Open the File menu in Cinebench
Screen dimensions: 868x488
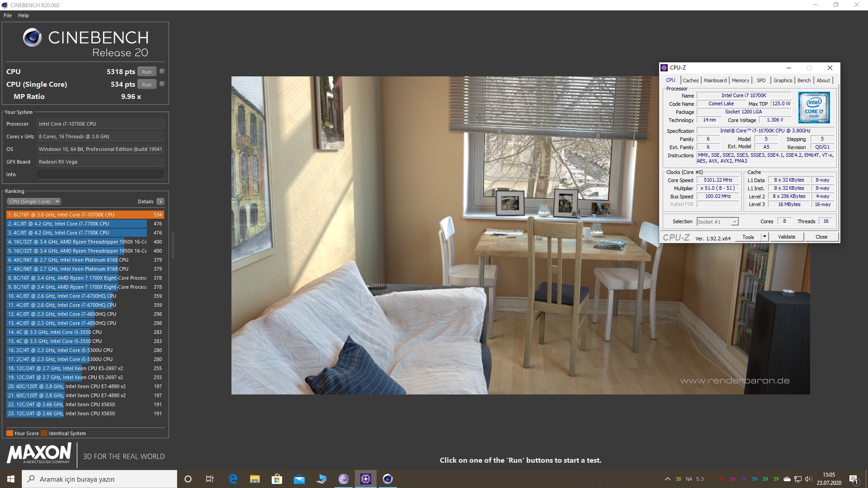click(x=8, y=15)
